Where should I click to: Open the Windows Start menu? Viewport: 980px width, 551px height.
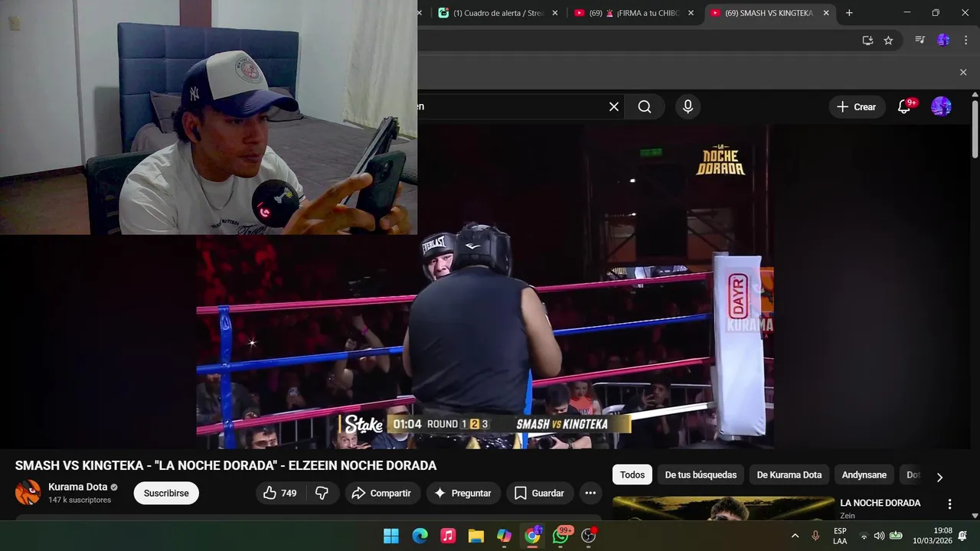click(x=391, y=536)
